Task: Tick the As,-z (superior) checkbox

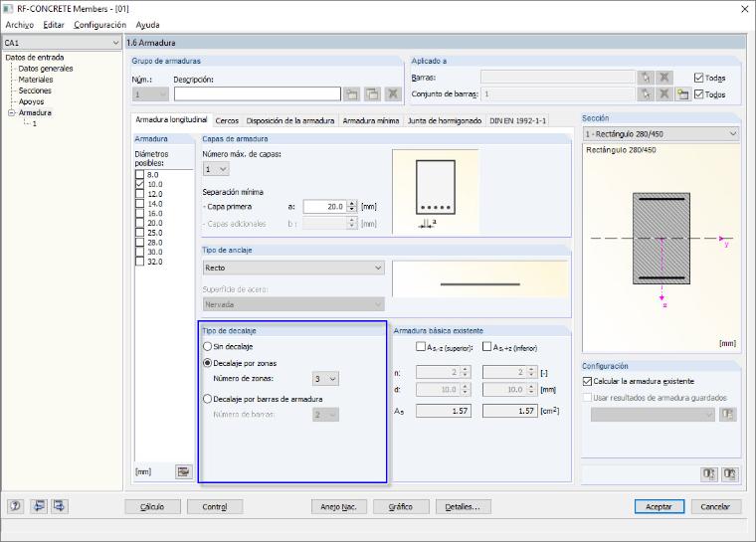Action: coord(421,347)
